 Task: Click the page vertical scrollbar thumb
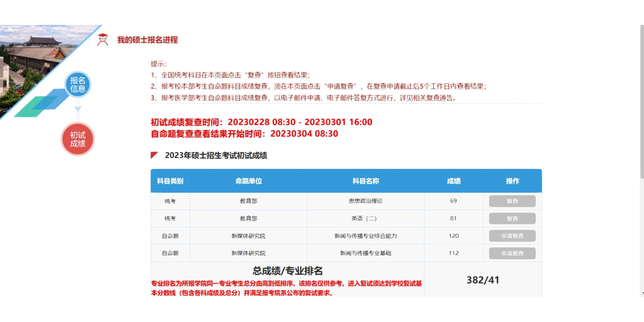tap(642, 102)
